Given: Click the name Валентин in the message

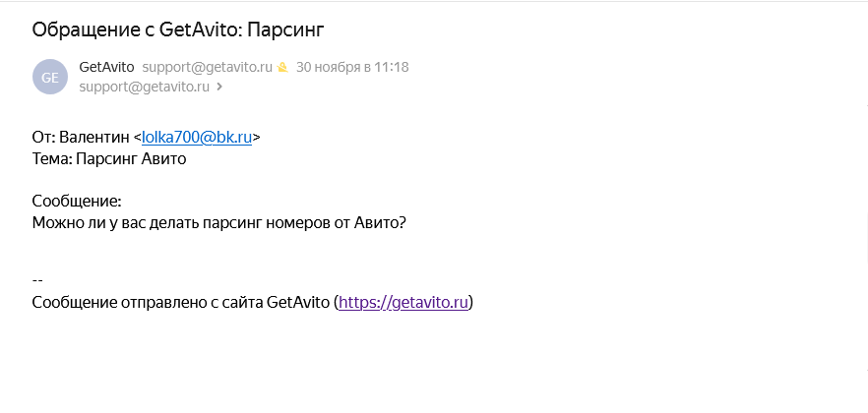Looking at the screenshot, I should [x=95, y=138].
